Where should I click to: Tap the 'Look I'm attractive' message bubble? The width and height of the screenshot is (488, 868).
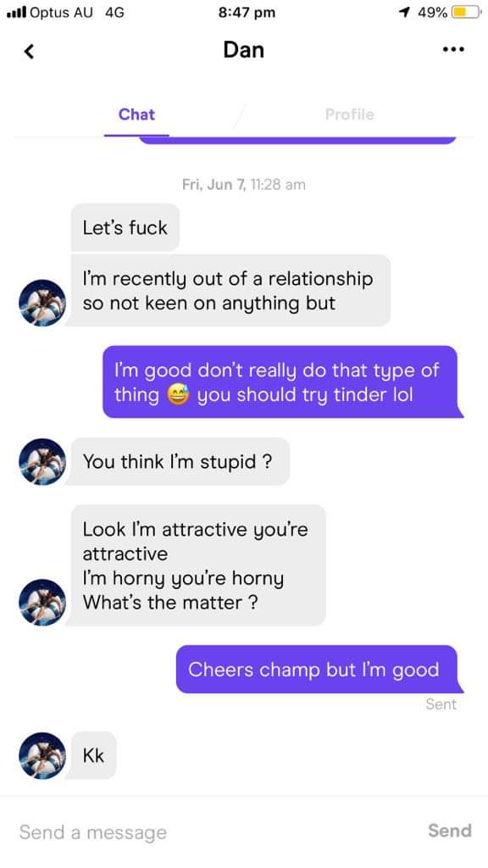tap(198, 565)
